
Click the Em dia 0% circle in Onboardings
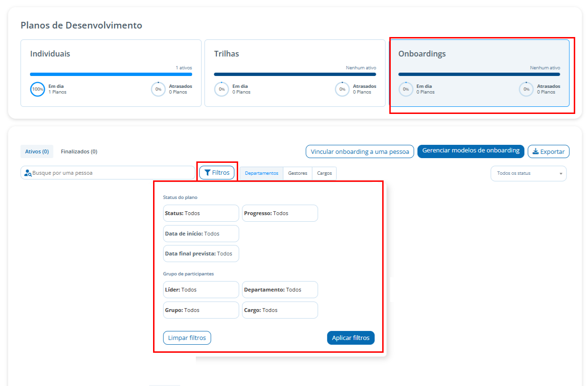pos(406,89)
